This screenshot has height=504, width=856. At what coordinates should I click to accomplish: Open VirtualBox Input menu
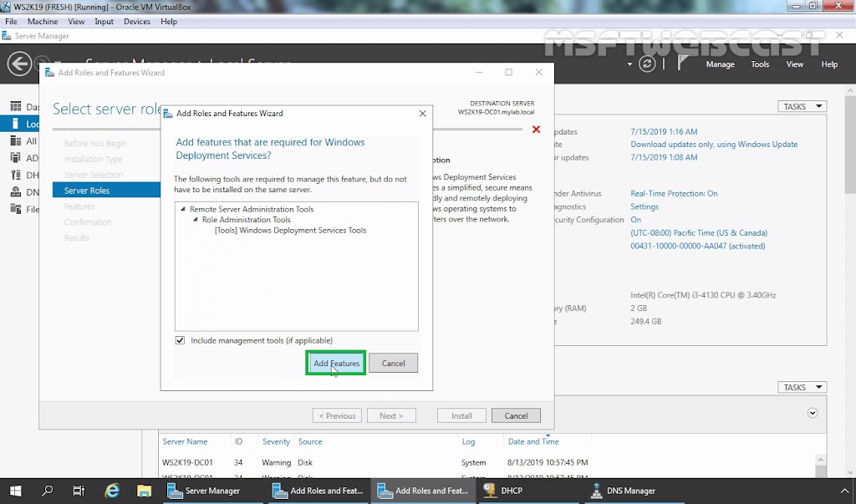104,21
